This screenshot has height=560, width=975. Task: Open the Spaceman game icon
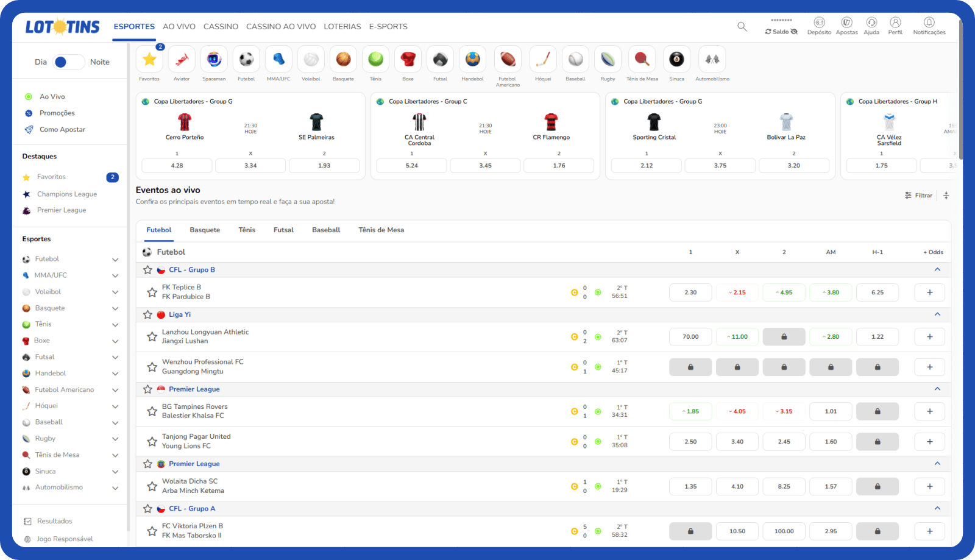[214, 59]
